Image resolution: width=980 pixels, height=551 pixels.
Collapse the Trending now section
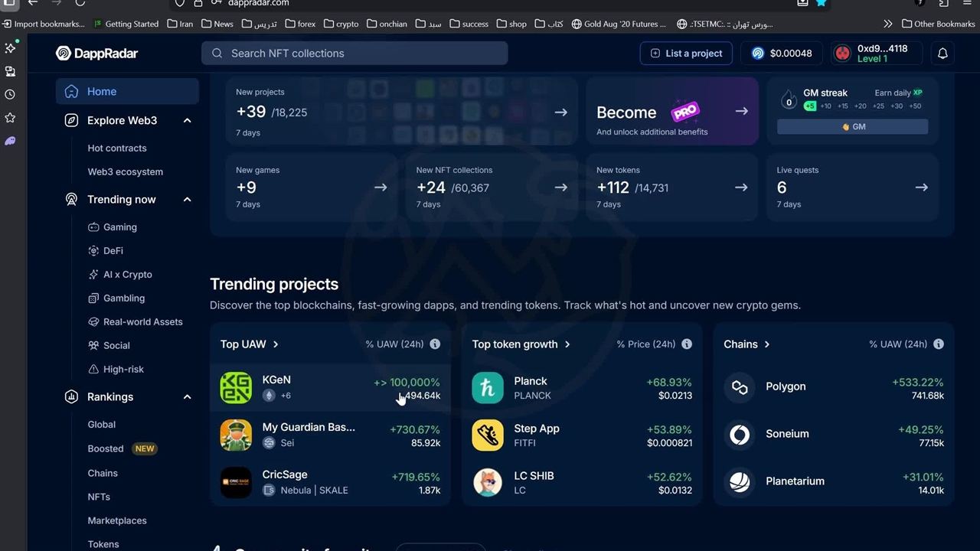pyautogui.click(x=187, y=200)
